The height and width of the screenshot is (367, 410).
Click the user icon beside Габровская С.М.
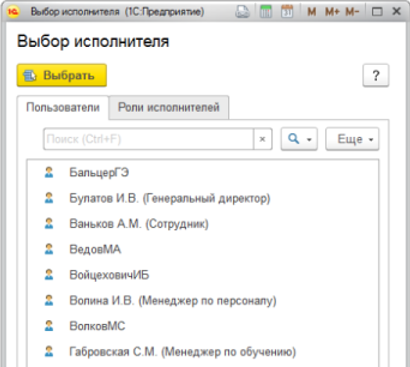[49, 351]
